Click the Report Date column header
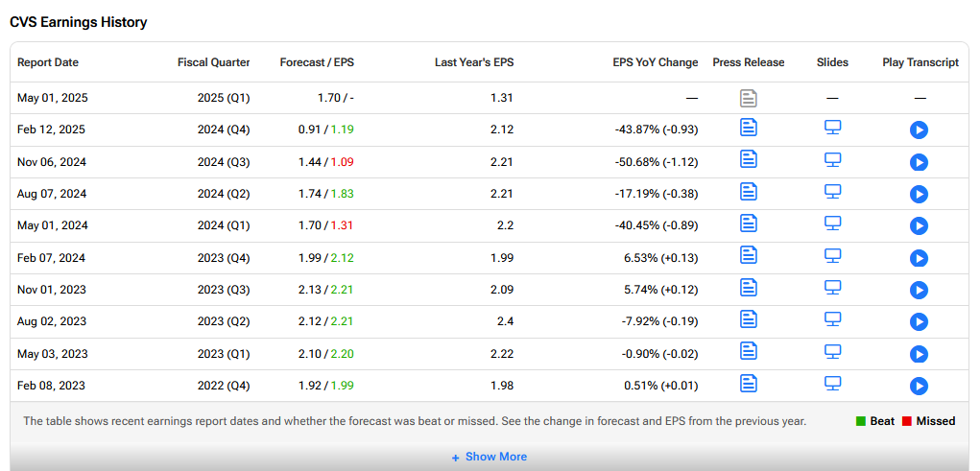This screenshot has width=980, height=471. pyautogui.click(x=48, y=62)
